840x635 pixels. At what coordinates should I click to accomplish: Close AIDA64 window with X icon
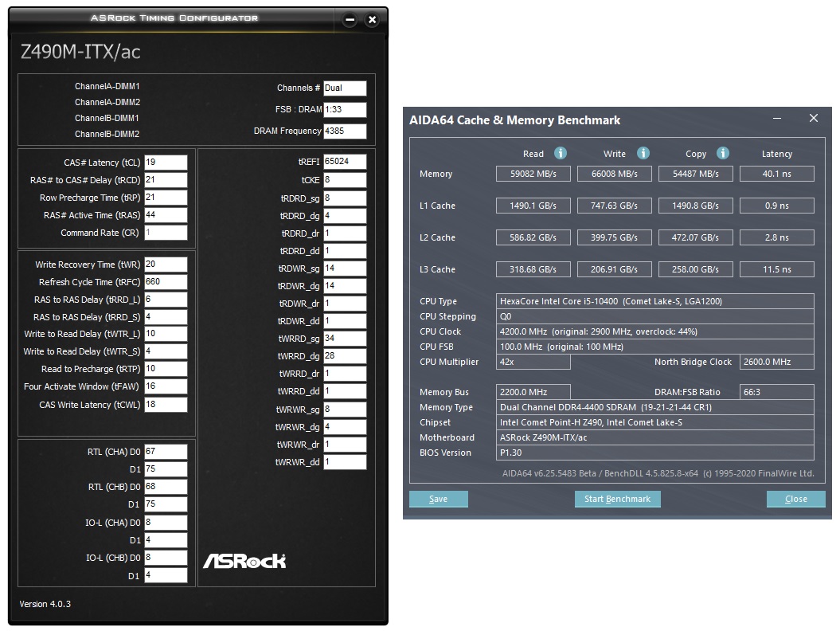coord(813,118)
